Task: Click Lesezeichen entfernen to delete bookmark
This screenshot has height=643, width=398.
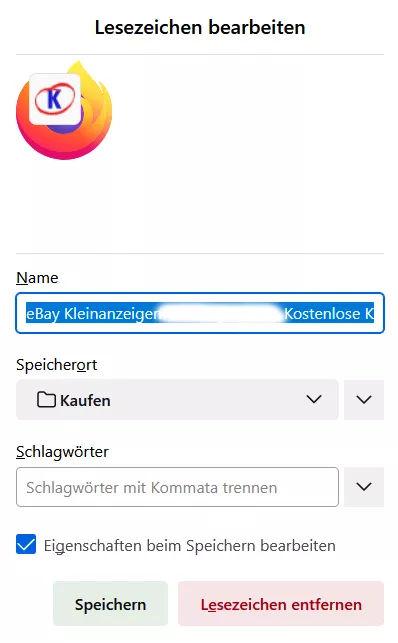Action: (281, 604)
